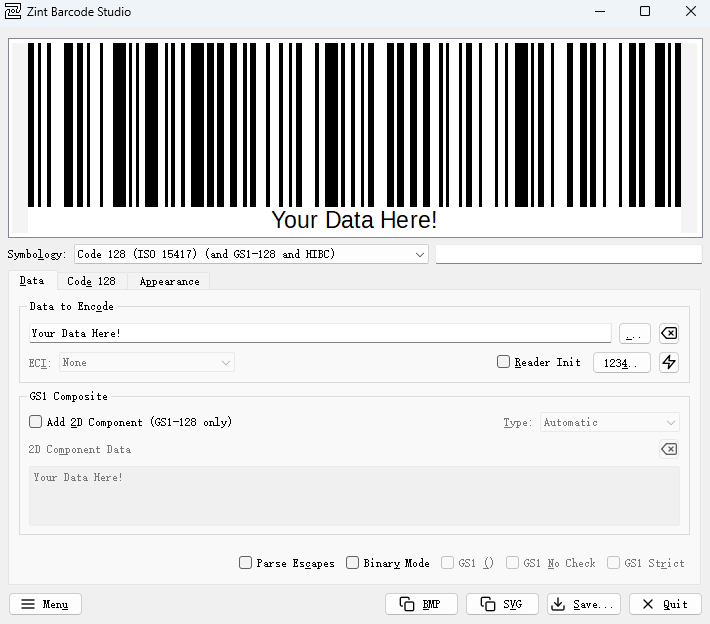Viewport: 710px width, 624px height.
Task: Click the 1234.. sequence button
Action: click(x=622, y=362)
